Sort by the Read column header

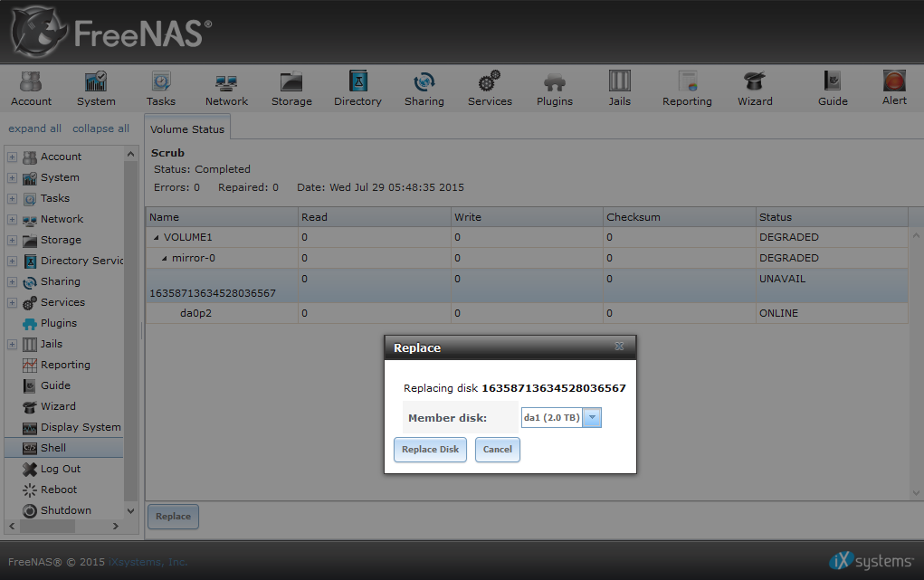[374, 217]
